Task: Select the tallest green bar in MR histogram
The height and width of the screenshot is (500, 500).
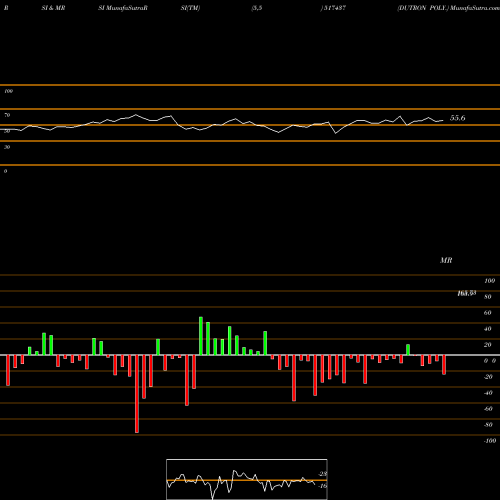Action: click(201, 336)
